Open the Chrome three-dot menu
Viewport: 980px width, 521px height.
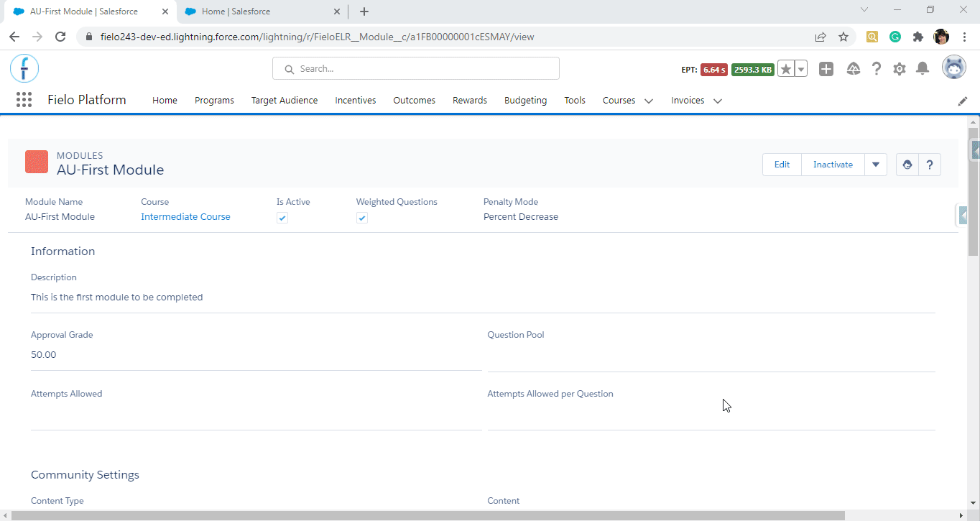(x=964, y=37)
